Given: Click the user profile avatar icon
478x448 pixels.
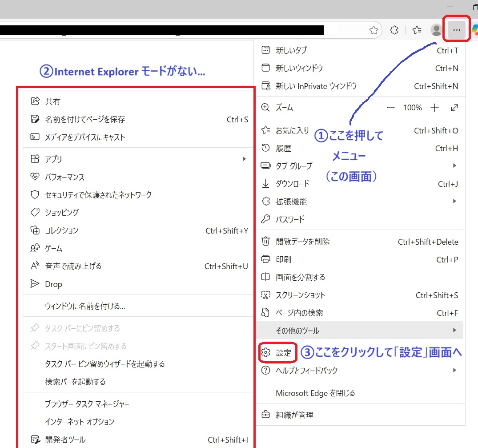Looking at the screenshot, I should (437, 30).
